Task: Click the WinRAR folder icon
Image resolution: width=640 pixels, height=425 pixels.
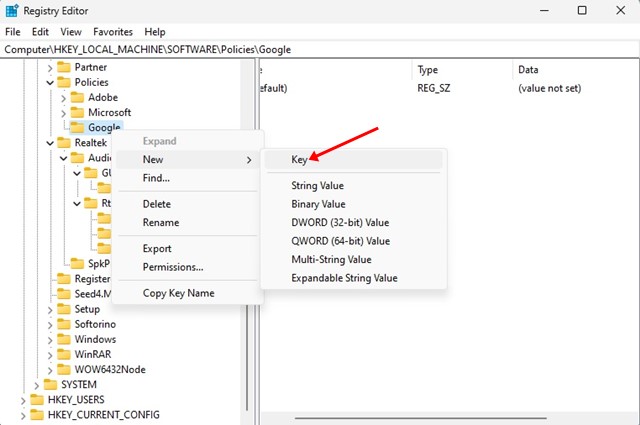Action: (64, 354)
